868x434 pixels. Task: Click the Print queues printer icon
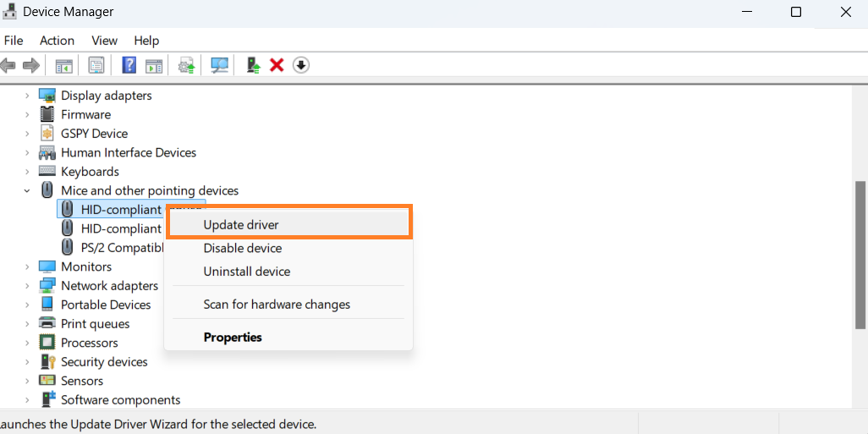point(47,323)
